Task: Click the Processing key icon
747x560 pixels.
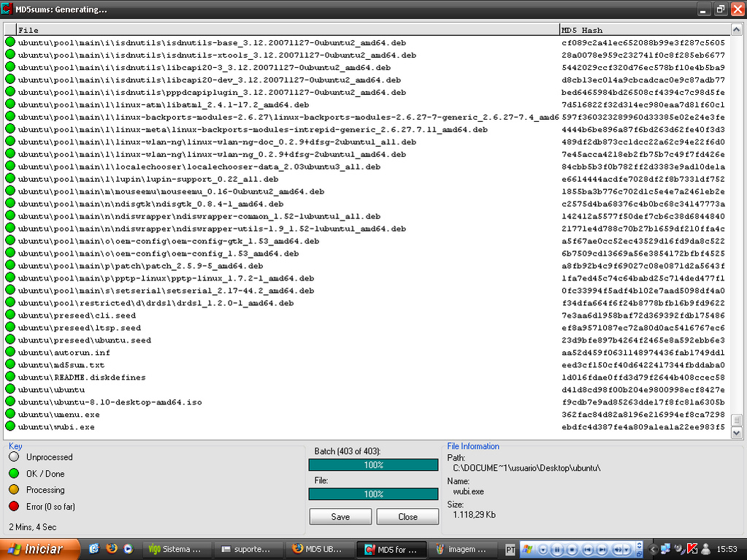Action: tap(14, 489)
